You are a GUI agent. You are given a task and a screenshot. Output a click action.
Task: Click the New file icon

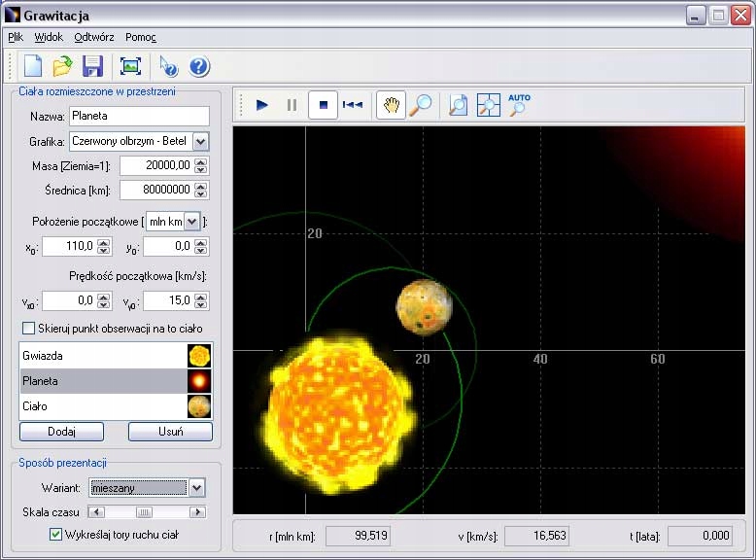click(x=30, y=66)
